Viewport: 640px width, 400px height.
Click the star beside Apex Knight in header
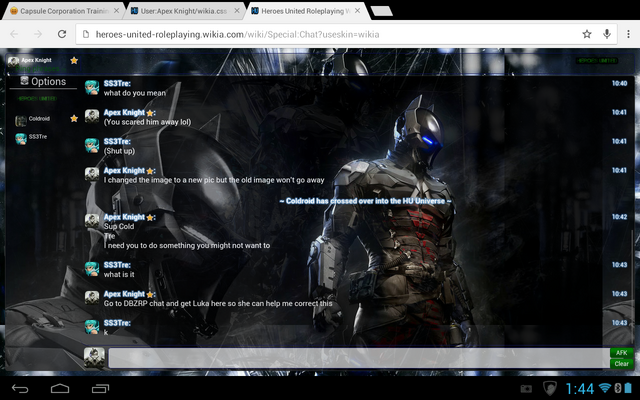pyautogui.click(x=74, y=60)
